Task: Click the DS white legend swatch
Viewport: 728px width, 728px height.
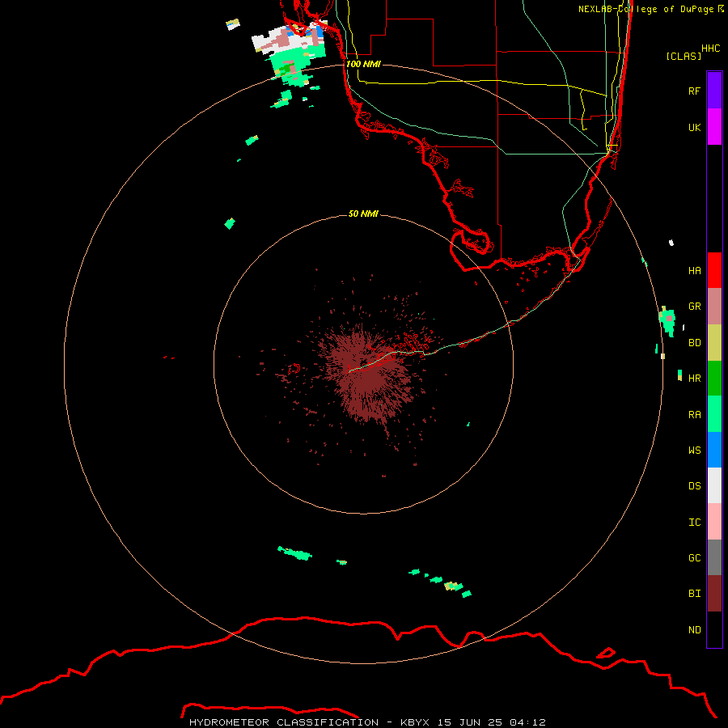Action: pyautogui.click(x=714, y=485)
